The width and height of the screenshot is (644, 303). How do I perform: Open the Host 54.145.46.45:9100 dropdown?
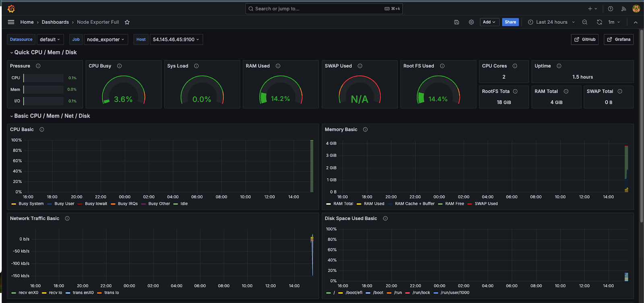point(176,39)
